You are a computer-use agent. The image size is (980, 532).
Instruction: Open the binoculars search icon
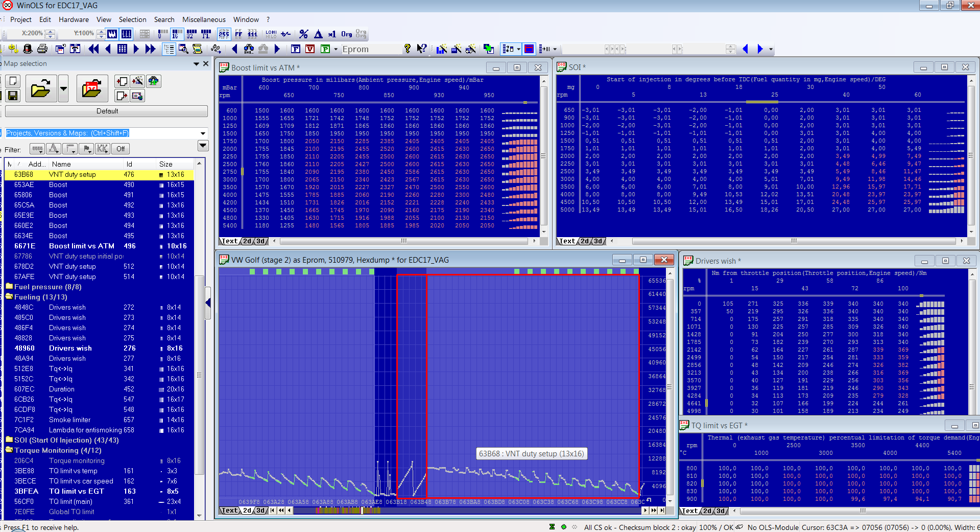click(x=249, y=49)
